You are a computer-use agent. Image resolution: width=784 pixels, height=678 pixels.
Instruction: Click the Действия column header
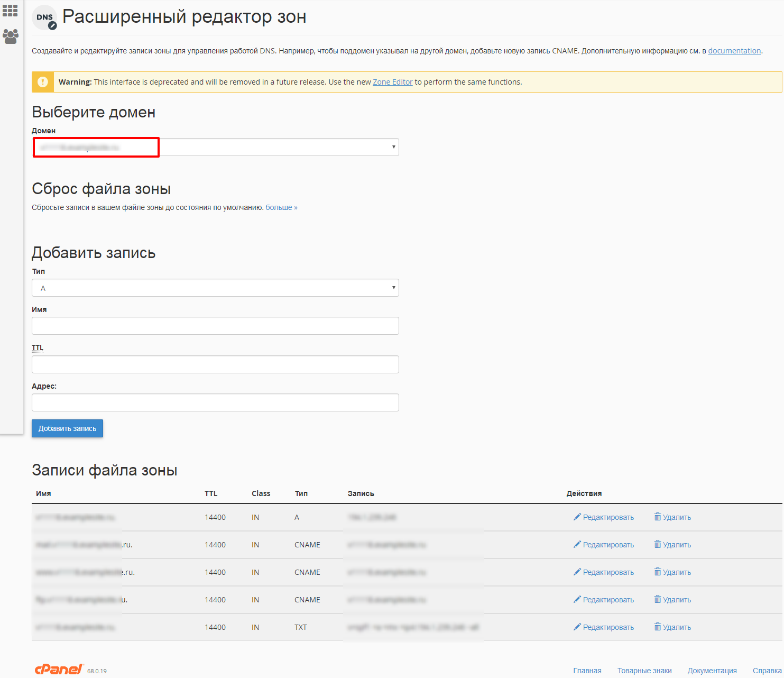click(584, 493)
